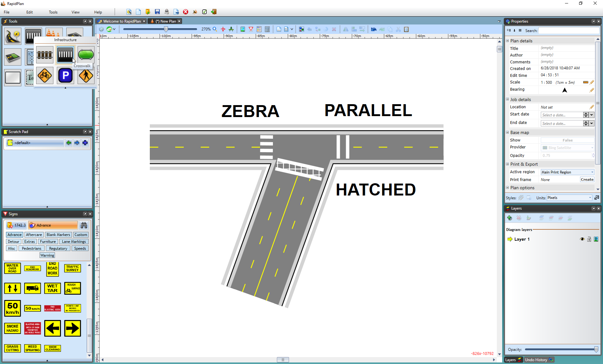This screenshot has height=364, width=603.
Task: Open the View menu
Action: pos(75,12)
